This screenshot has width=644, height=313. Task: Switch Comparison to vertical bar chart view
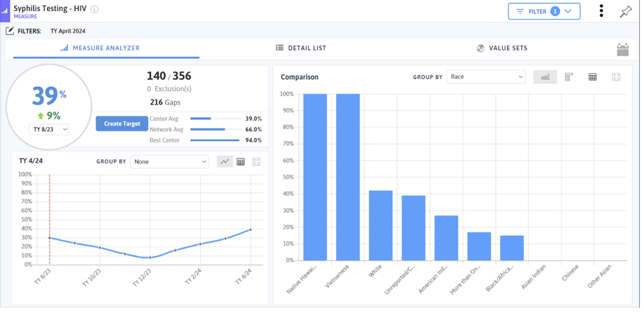click(x=545, y=77)
